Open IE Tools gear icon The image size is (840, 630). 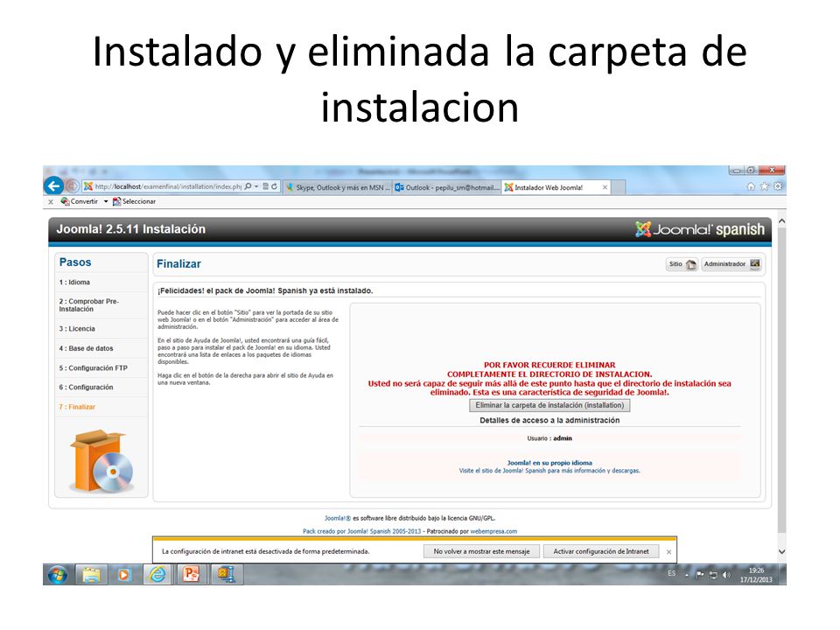click(x=778, y=186)
